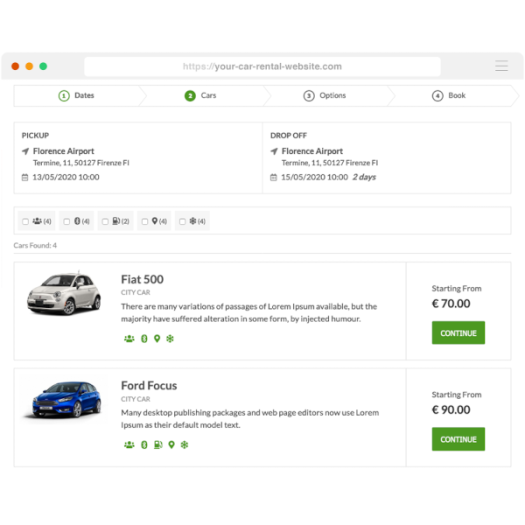
Task: Click the location pin icon under Ford Focus
Action: click(x=171, y=445)
